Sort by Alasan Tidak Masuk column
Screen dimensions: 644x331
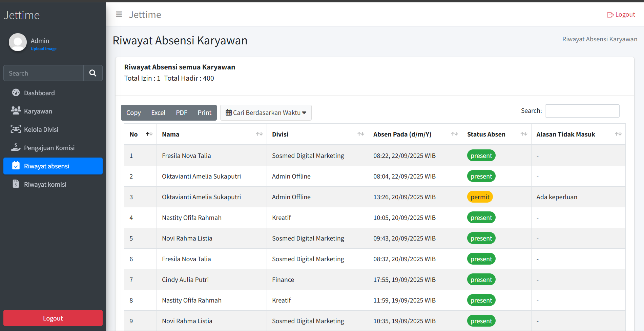coord(618,134)
